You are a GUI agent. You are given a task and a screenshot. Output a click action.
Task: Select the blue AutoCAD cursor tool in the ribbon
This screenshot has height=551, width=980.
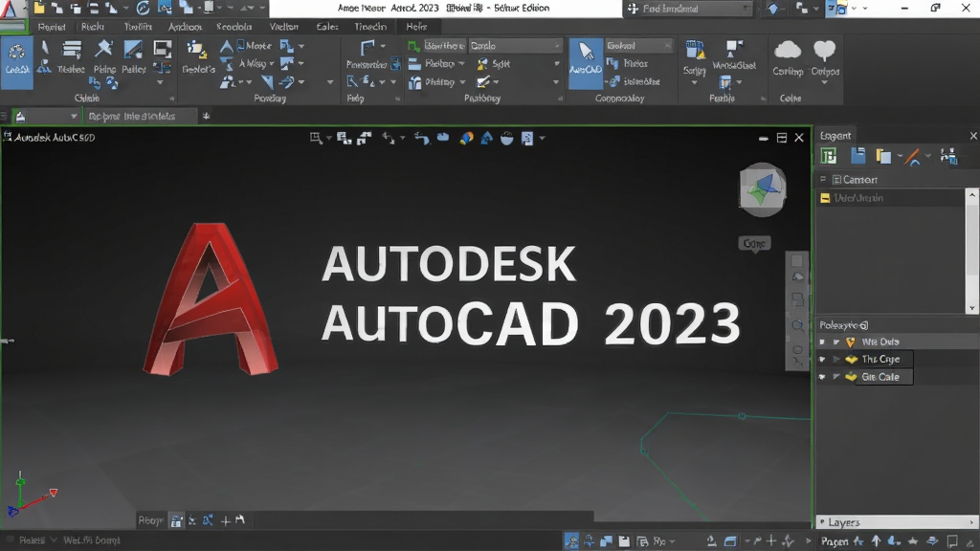[586, 62]
